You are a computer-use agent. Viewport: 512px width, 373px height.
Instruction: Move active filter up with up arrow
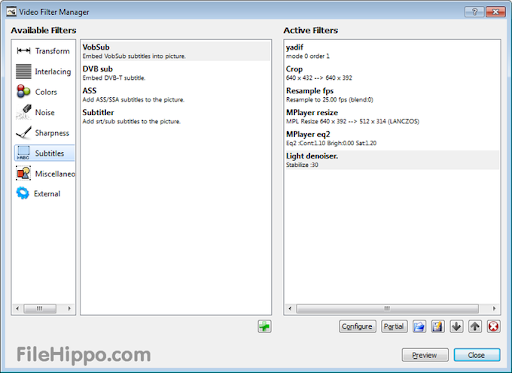point(475,327)
